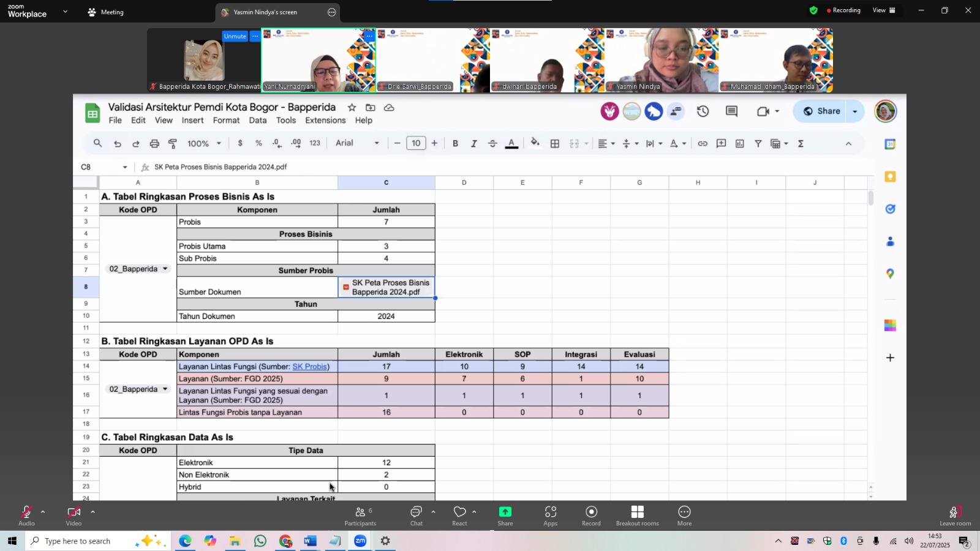Click the Record meeting icon

(591, 515)
